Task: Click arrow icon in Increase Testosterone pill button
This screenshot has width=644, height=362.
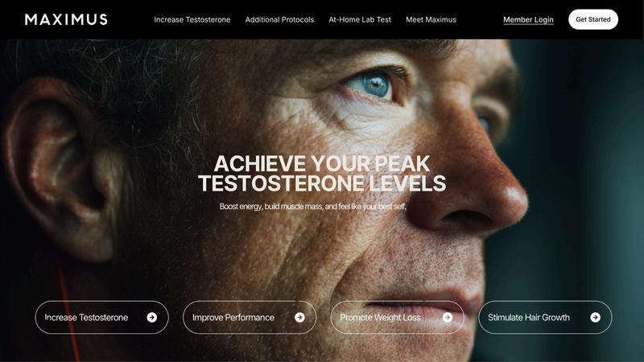Action: tap(152, 317)
